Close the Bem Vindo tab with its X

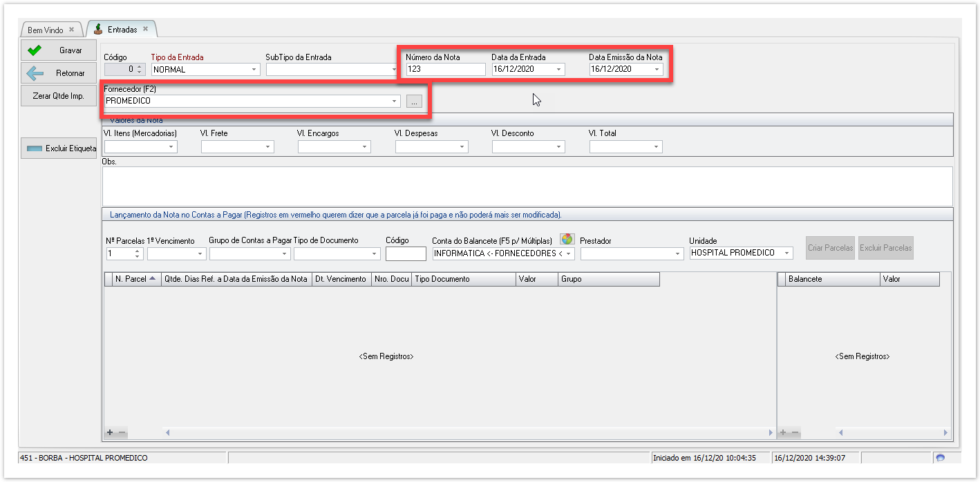click(x=71, y=30)
